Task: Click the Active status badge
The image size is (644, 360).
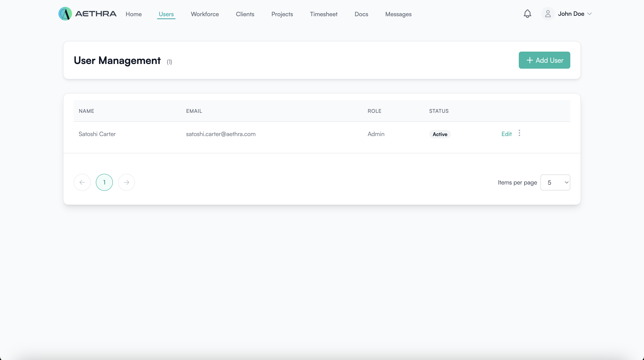Action: pos(440,134)
